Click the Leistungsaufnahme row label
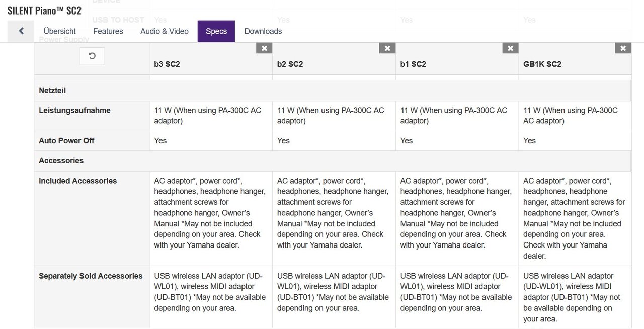644x329 pixels. click(74, 111)
